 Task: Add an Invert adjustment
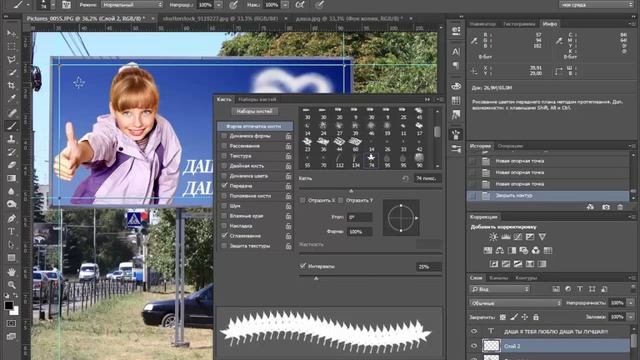(x=494, y=264)
